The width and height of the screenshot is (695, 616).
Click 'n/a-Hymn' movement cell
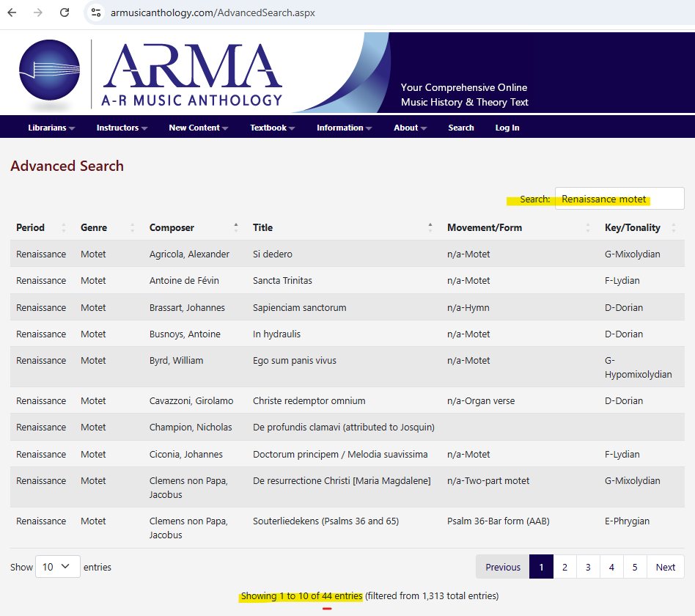[x=468, y=307]
